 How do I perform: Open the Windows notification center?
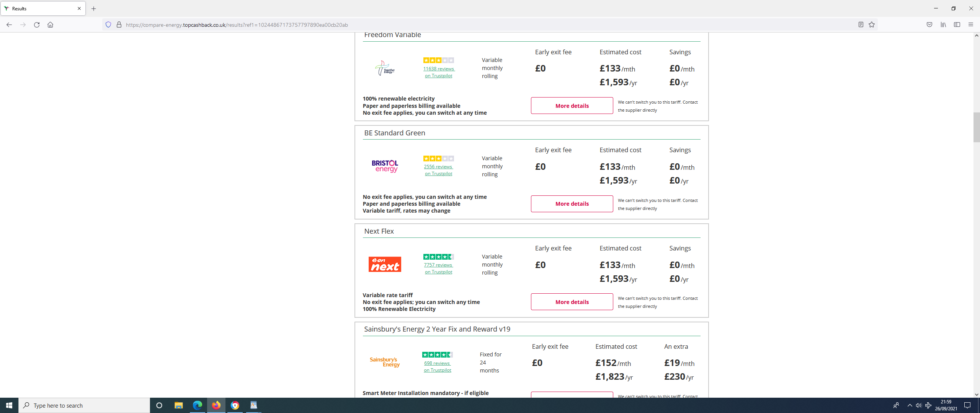point(967,405)
